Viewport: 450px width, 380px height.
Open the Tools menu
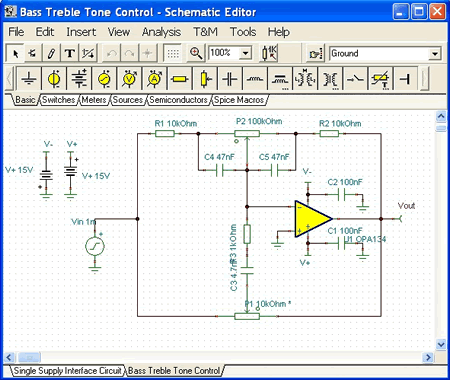243,32
